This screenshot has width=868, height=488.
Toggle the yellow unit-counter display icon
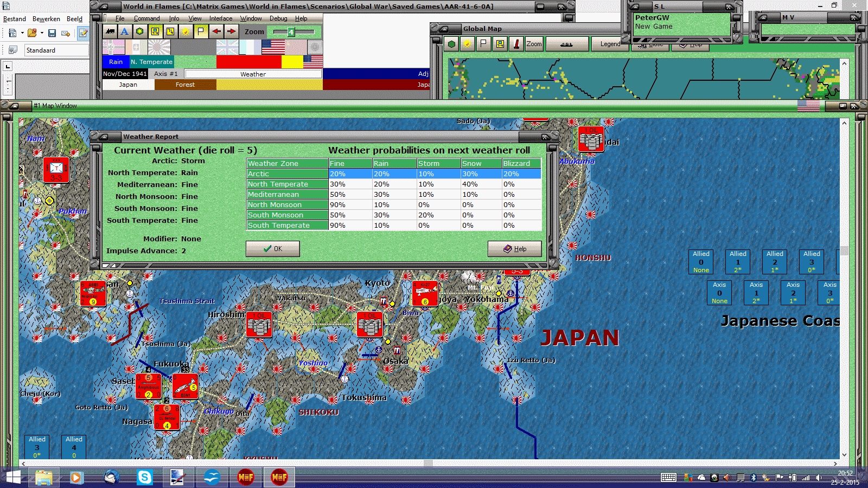(x=155, y=31)
